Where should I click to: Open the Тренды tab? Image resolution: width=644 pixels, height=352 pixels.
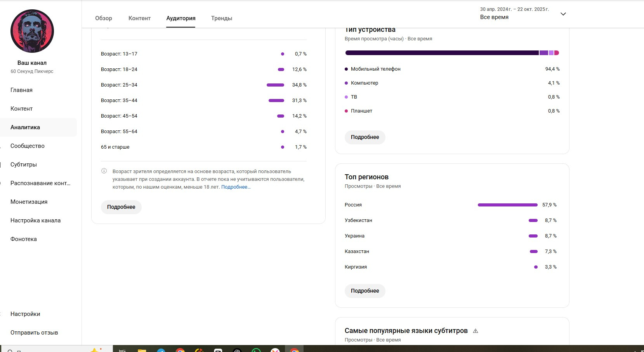[222, 18]
